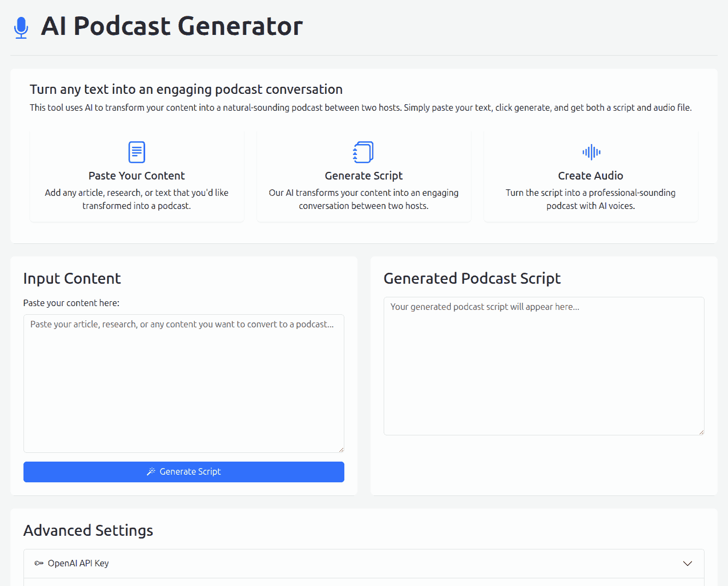The width and height of the screenshot is (728, 586).
Task: Click the audio waveform icon above Create Audio
Action: tap(591, 152)
